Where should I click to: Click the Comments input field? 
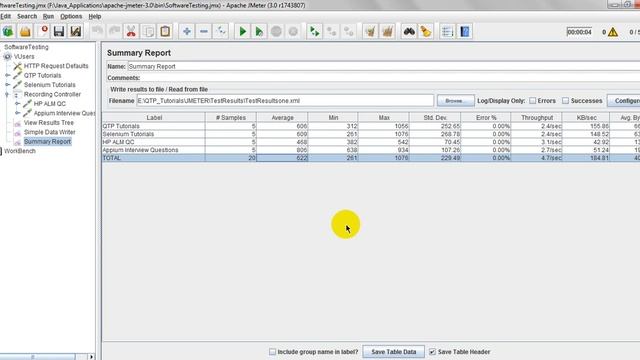[x=391, y=78]
